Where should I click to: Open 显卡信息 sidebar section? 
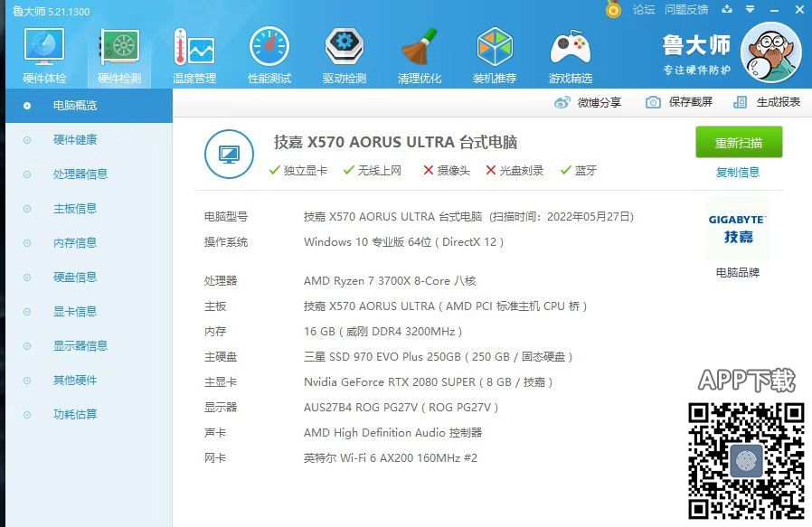[x=74, y=312]
